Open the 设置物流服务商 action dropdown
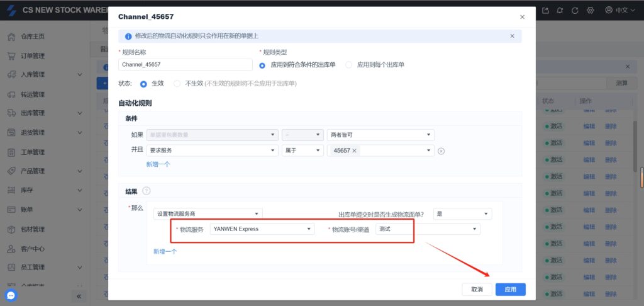 click(x=208, y=214)
